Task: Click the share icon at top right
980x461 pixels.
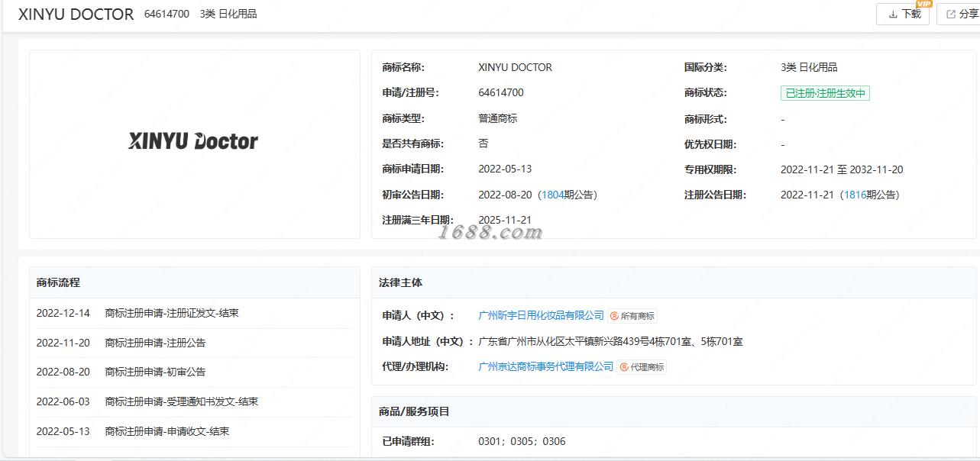Action: pyautogui.click(x=951, y=15)
